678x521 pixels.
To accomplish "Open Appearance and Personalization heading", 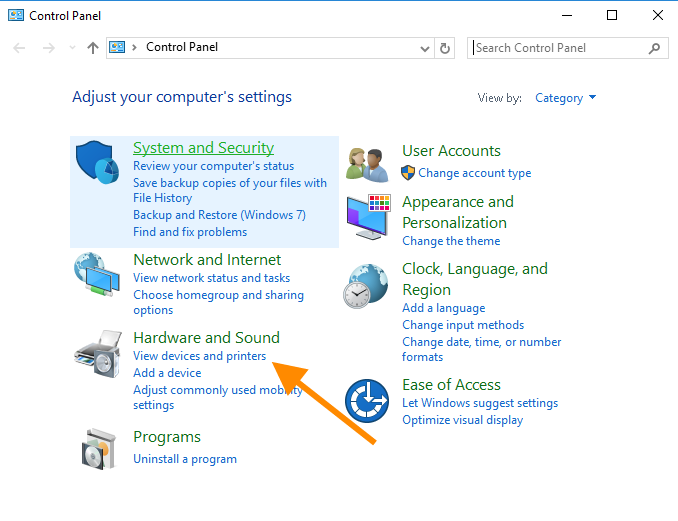I will (x=458, y=212).
